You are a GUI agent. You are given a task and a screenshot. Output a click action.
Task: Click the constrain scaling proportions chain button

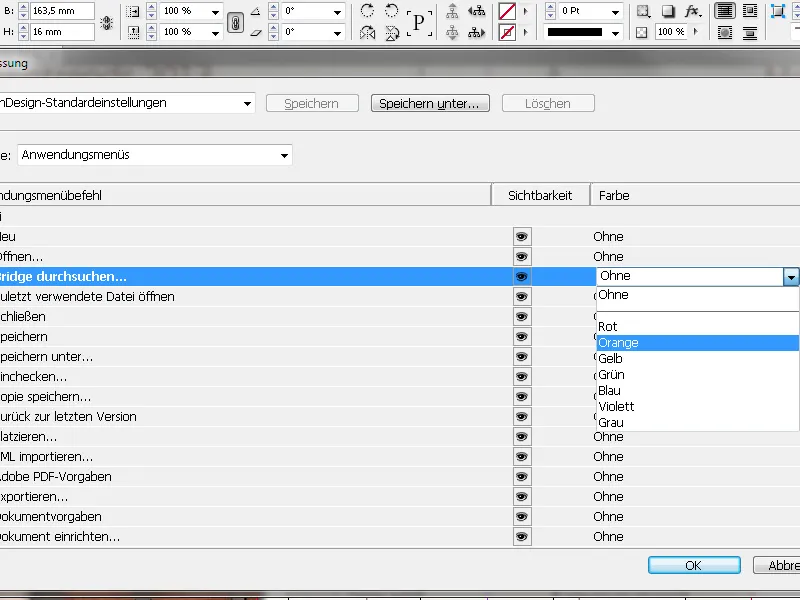235,22
